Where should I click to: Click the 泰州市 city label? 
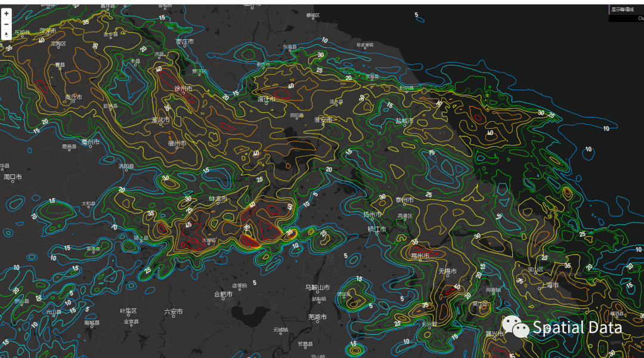[x=404, y=200]
